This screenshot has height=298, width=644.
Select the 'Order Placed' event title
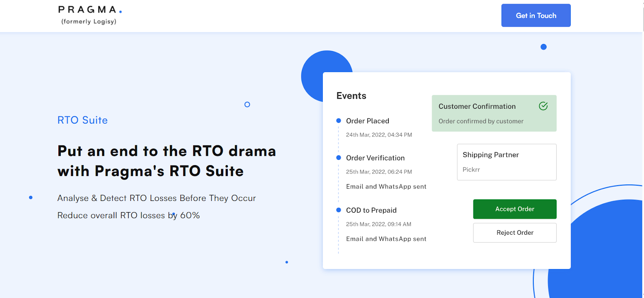coord(367,121)
